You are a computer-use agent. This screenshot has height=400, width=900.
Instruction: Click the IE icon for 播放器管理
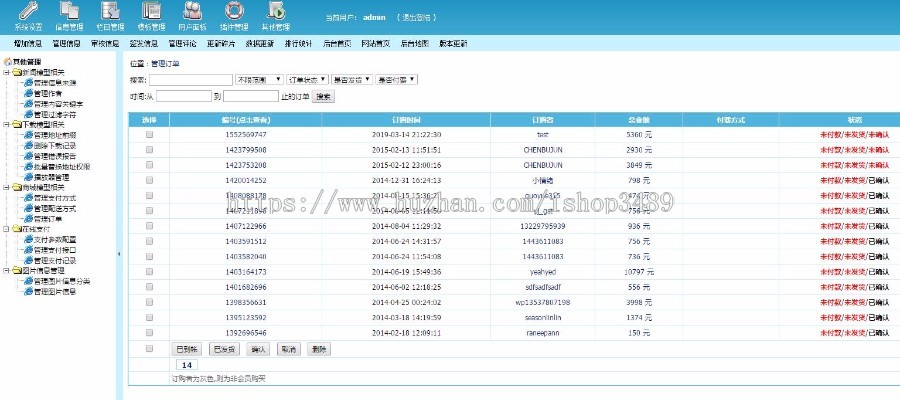pyautogui.click(x=28, y=177)
